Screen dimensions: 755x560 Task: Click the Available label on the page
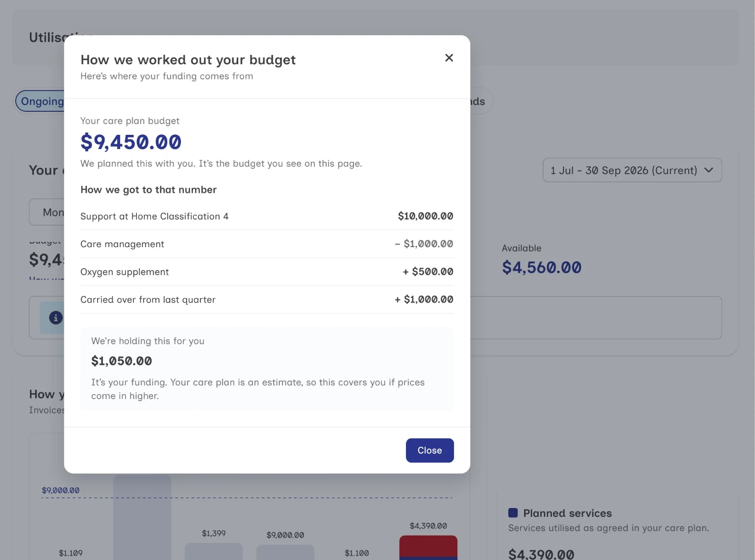click(x=522, y=248)
